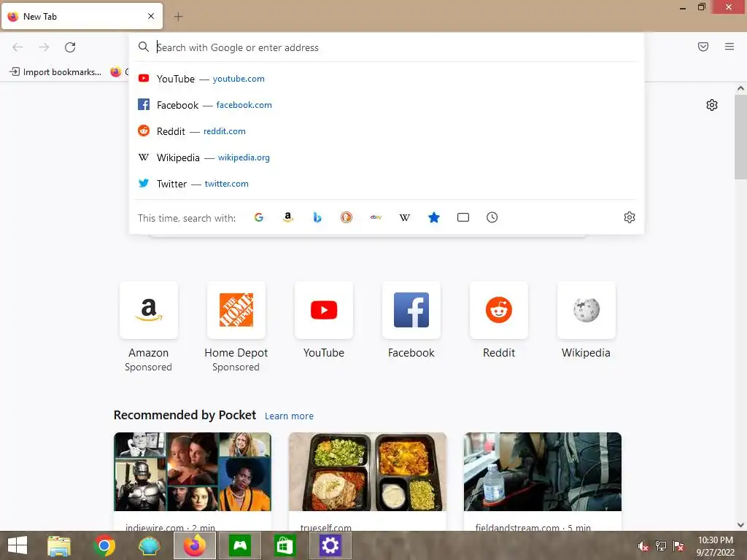Viewport: 747px width, 560px height.
Task: Select the New Tab browser tab
Action: pos(82,16)
